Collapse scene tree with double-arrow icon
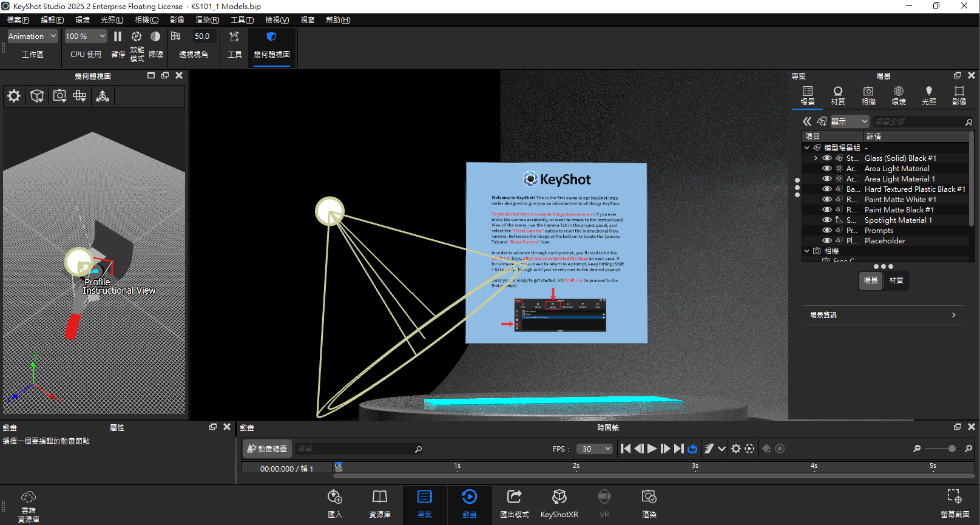This screenshot has width=980, height=525. click(807, 121)
